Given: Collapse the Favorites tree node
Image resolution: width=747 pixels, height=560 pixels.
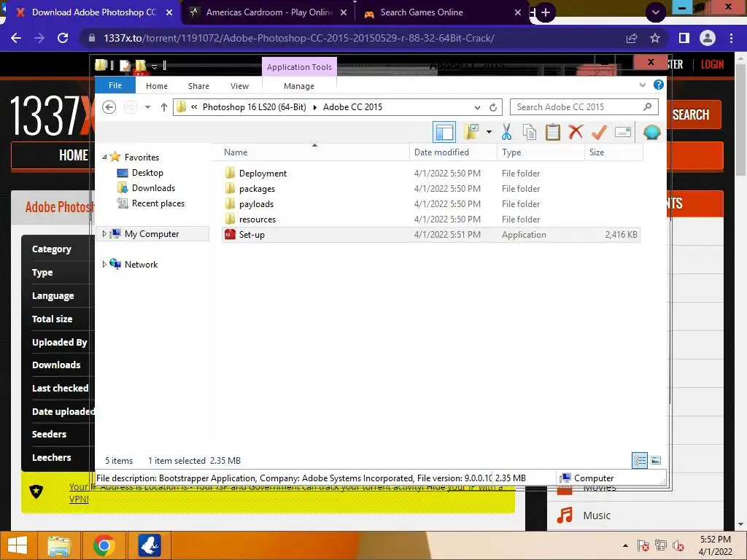Looking at the screenshot, I should click(x=104, y=157).
